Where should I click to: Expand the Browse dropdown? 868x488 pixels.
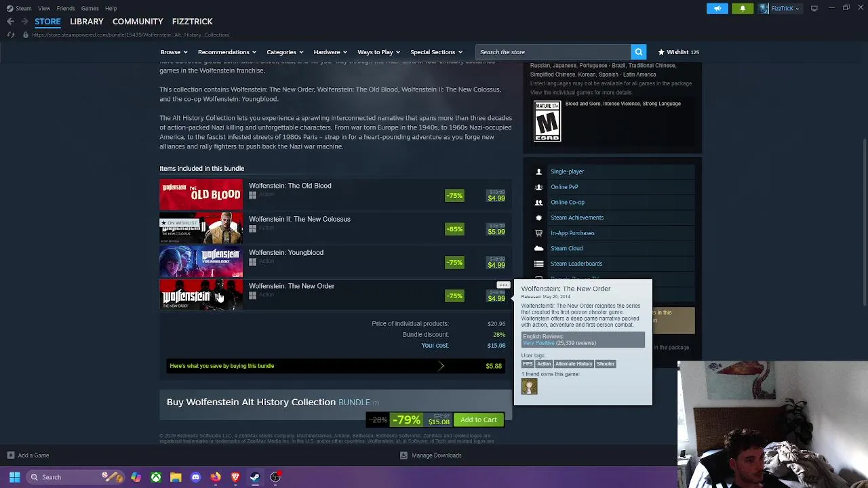click(x=174, y=52)
